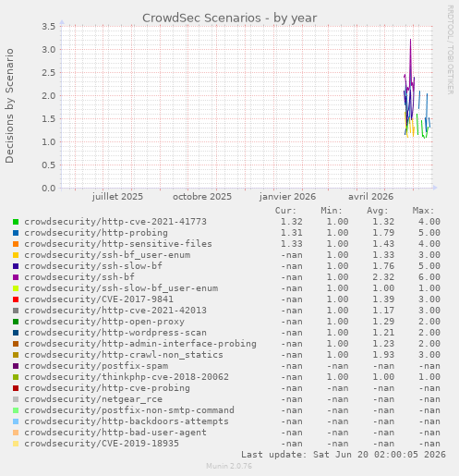Screen dimensions: 459x476
Task: Click the 'Cur:' column header
Action: 285,211
